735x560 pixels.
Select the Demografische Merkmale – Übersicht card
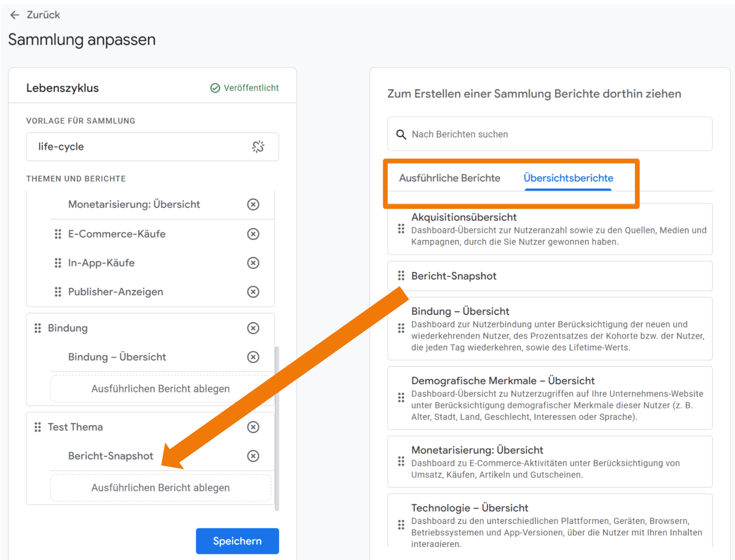(x=550, y=398)
